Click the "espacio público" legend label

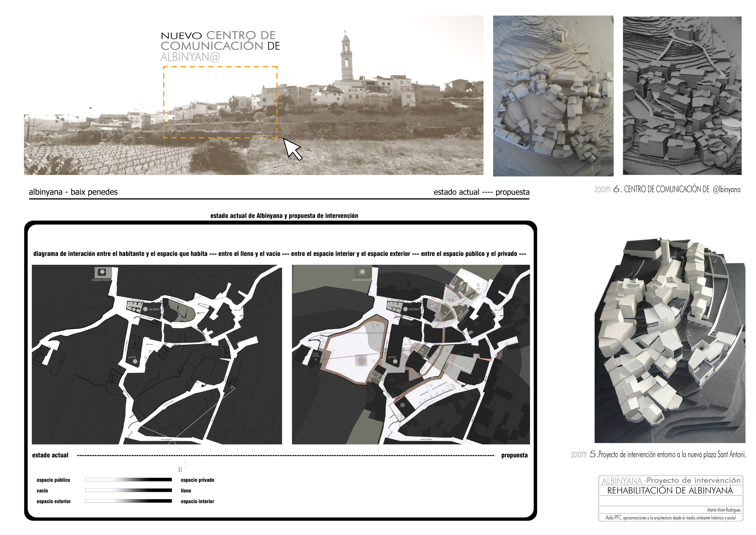coord(53,480)
